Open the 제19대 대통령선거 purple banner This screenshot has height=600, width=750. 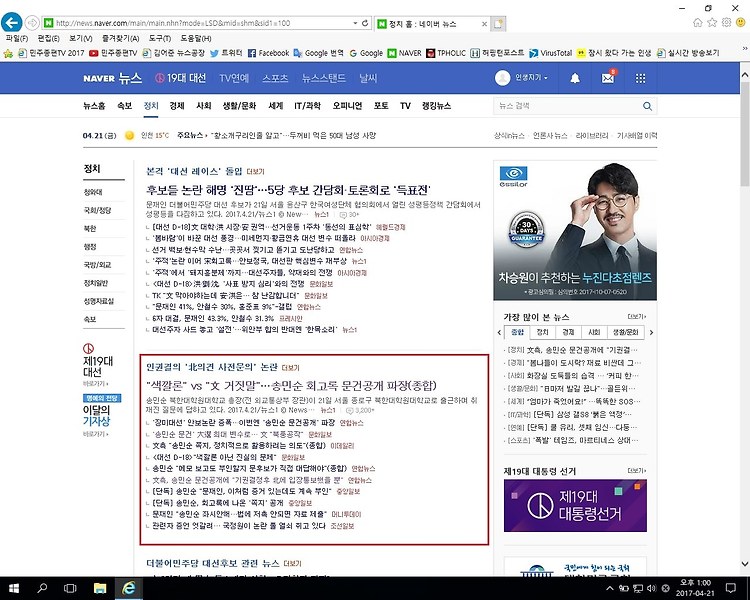(x=575, y=505)
